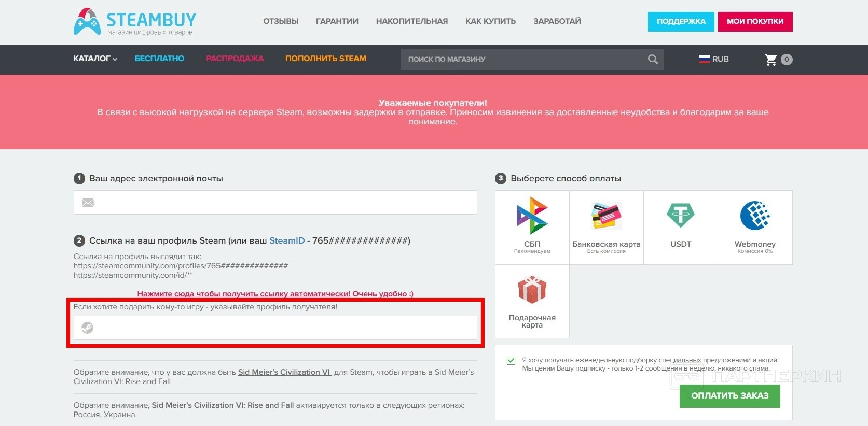Screen dimensions: 868x426
Task: Follow the SteamID link
Action: (287, 240)
